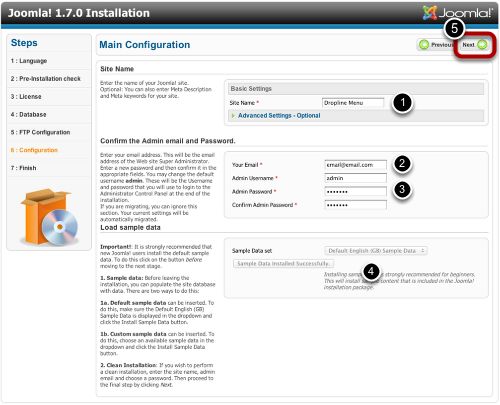Click the Admin Username field
This screenshot has width=500, height=405.
click(356, 178)
